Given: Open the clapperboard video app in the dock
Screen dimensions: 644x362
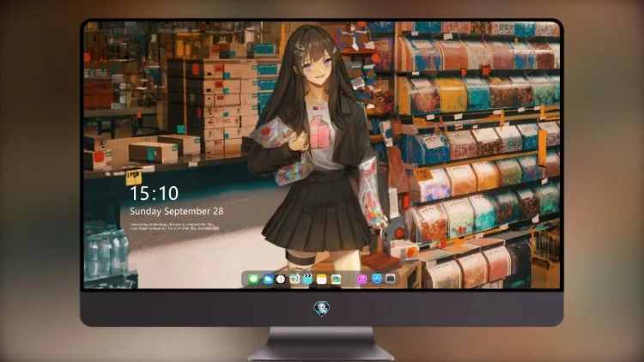Looking at the screenshot, I should (x=307, y=279).
